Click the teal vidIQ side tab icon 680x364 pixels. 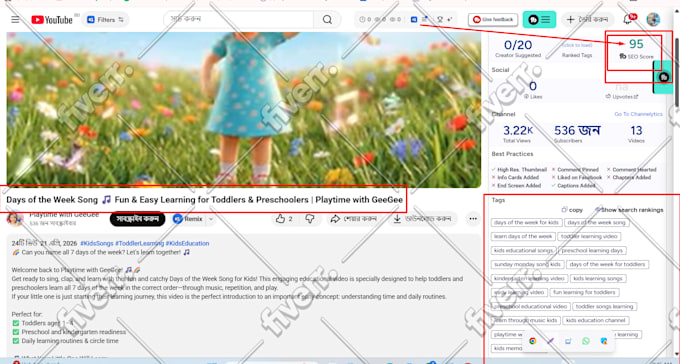click(x=663, y=77)
